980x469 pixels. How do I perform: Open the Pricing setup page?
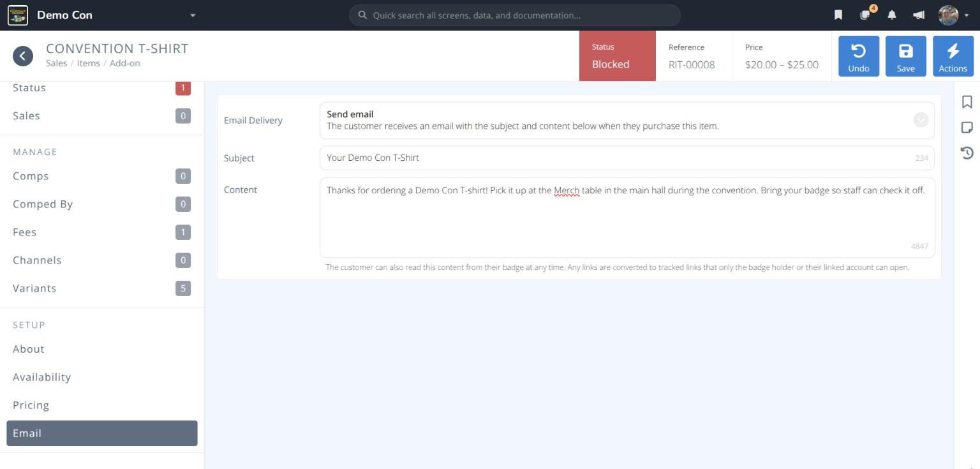tap(102, 405)
